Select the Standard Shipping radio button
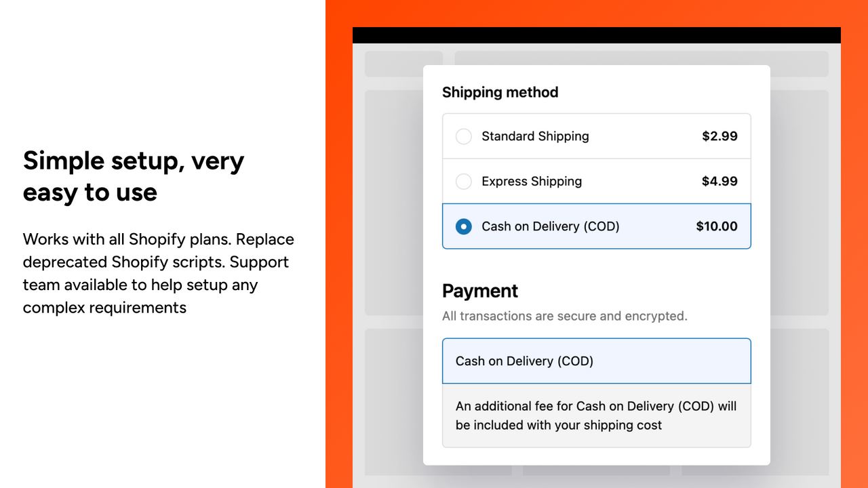The height and width of the screenshot is (488, 868). [464, 136]
